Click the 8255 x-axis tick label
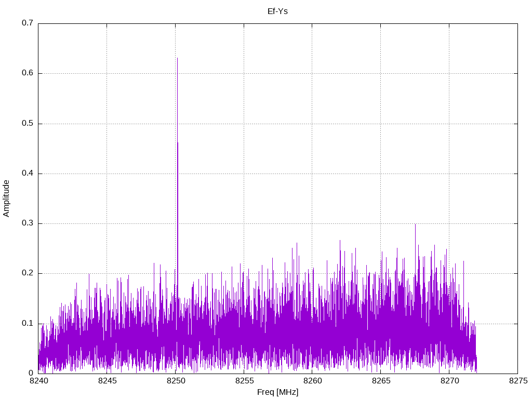The width and height of the screenshot is (532, 399). coord(244,382)
